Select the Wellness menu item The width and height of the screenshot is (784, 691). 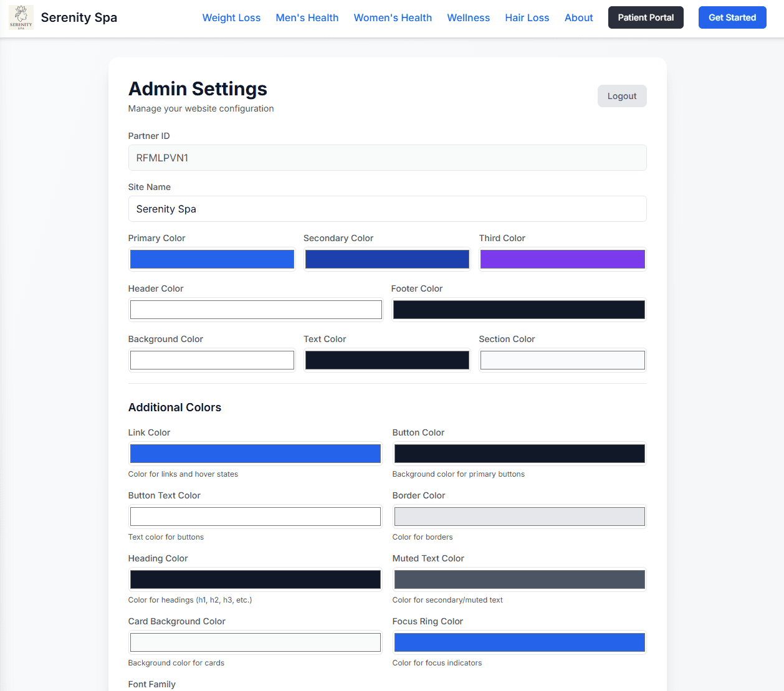[468, 17]
